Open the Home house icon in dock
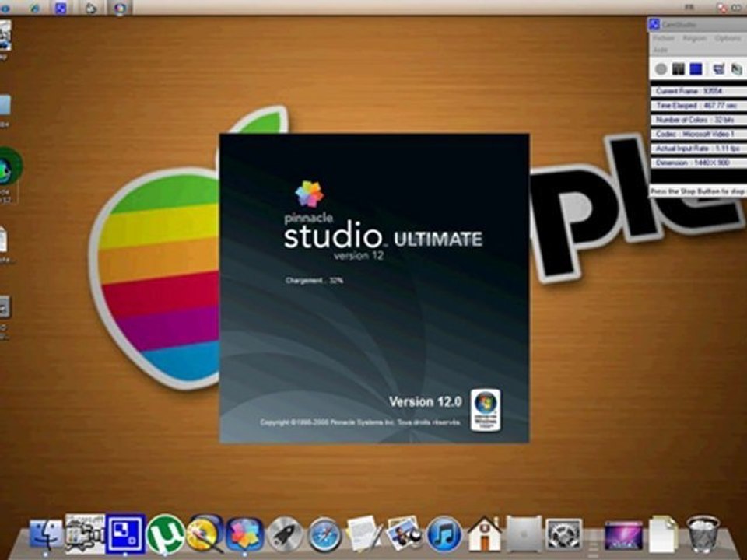 tap(484, 534)
